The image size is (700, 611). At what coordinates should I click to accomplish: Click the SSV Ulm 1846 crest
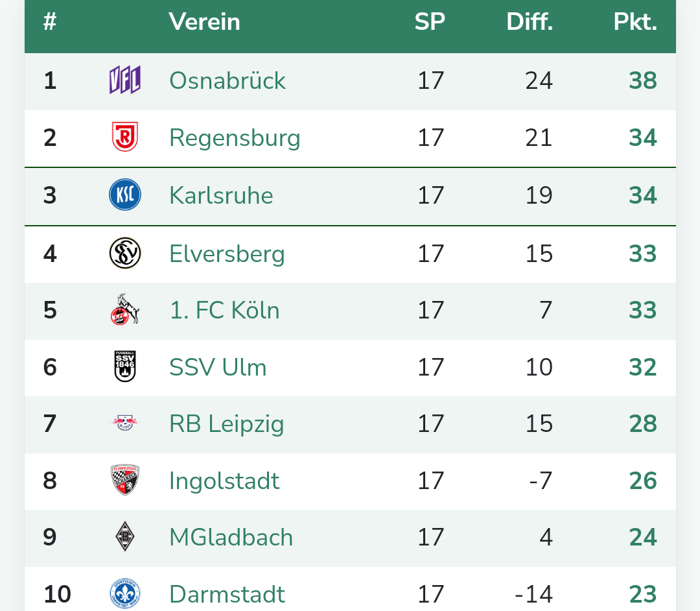tap(125, 367)
